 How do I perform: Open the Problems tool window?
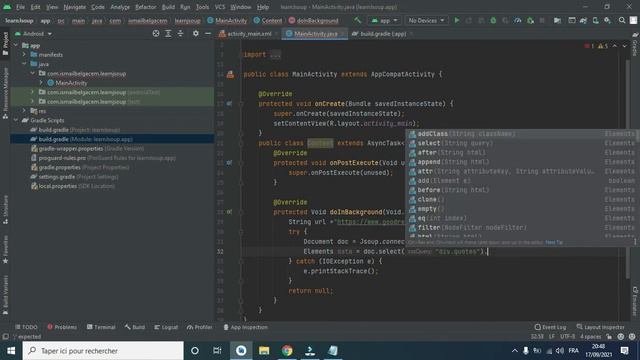point(62,327)
